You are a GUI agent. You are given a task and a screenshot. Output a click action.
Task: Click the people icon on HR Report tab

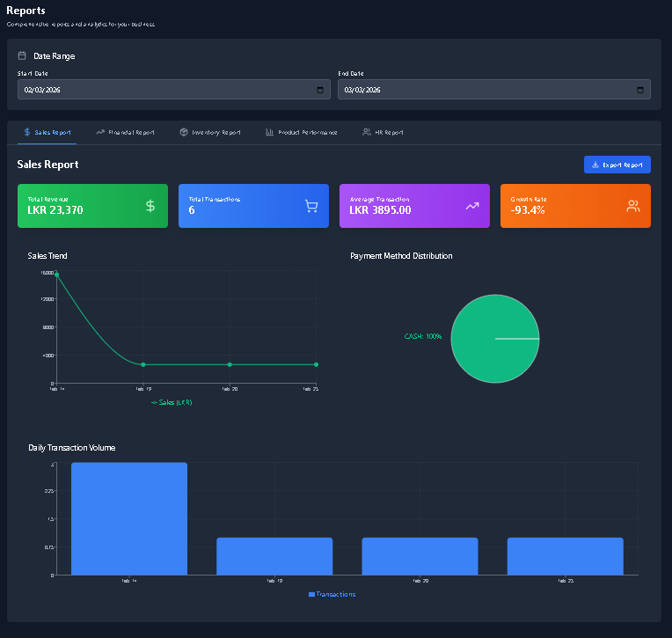tap(367, 132)
